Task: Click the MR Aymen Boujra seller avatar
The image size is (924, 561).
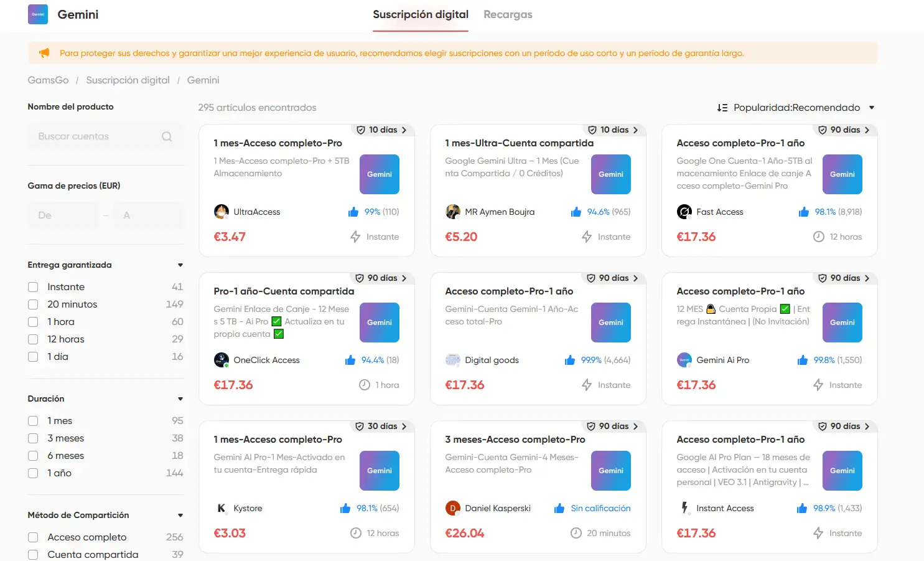Action: click(453, 212)
